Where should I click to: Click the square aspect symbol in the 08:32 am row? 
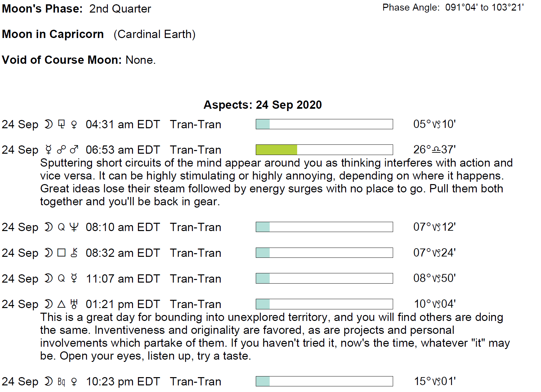[x=62, y=253]
